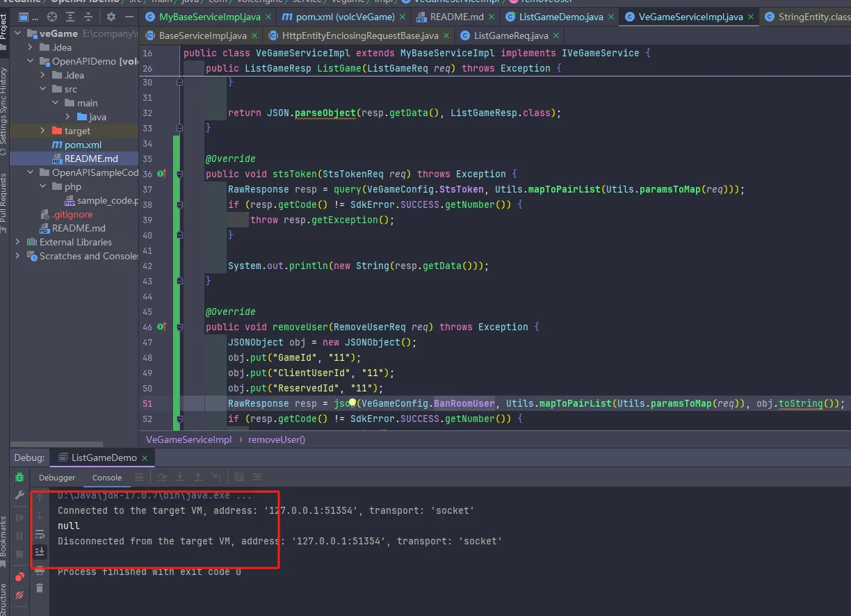Collapse the php folder
851x616 pixels.
click(x=43, y=186)
